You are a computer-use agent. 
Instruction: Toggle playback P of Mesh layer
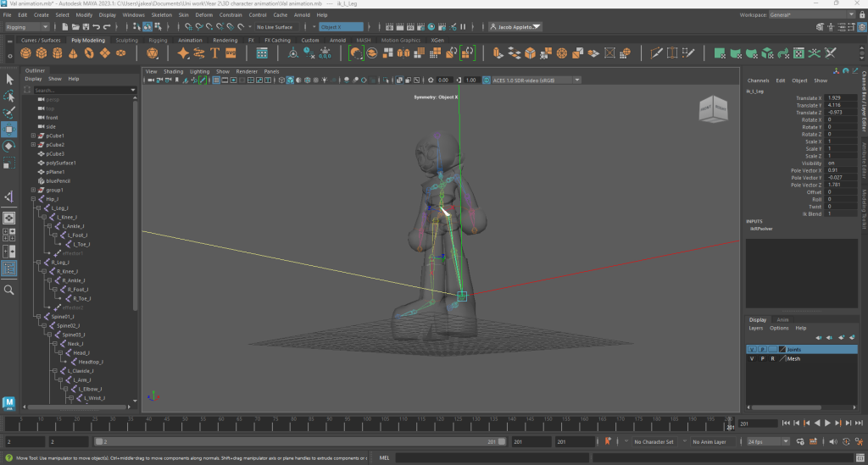click(x=762, y=358)
